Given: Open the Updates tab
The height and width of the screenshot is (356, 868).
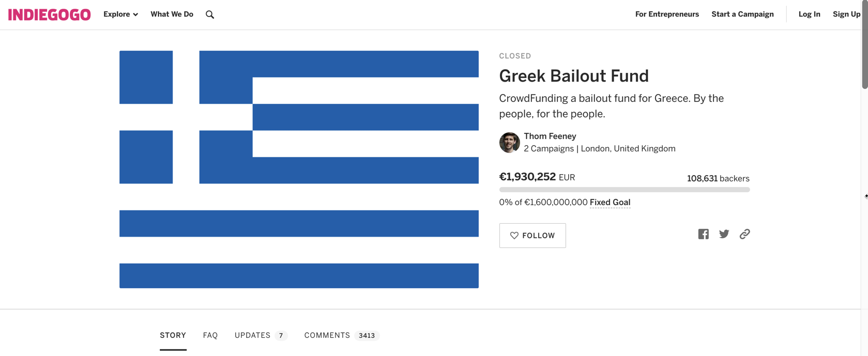Looking at the screenshot, I should point(261,335).
